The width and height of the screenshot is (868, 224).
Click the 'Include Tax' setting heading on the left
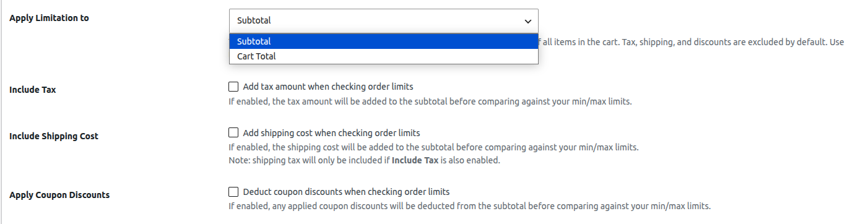click(33, 90)
